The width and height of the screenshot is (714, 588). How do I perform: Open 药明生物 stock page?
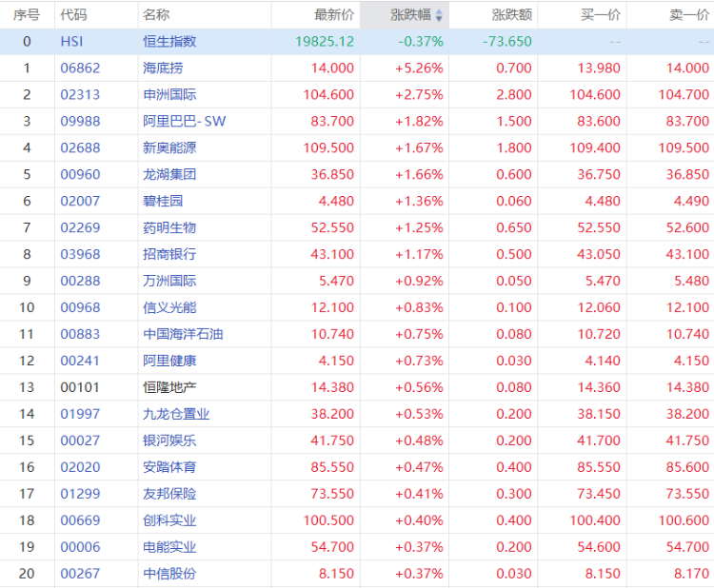(x=169, y=228)
